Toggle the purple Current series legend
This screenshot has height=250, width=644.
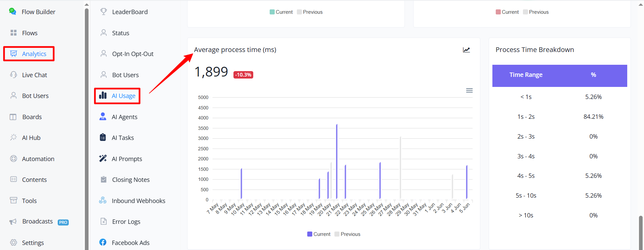319,234
